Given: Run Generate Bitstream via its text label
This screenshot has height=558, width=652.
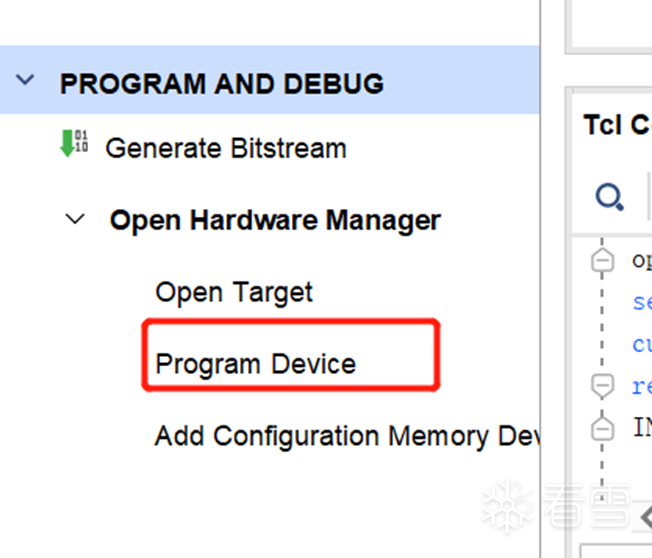Looking at the screenshot, I should point(225,148).
